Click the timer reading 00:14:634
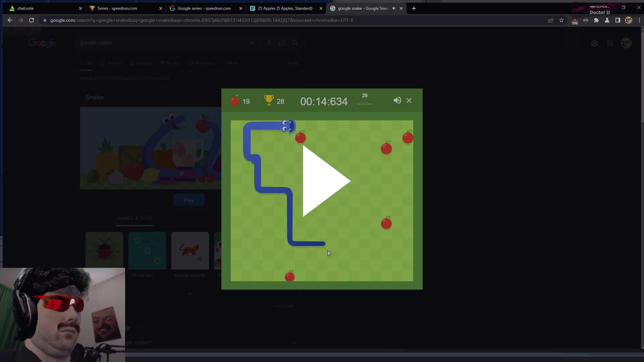 [324, 102]
